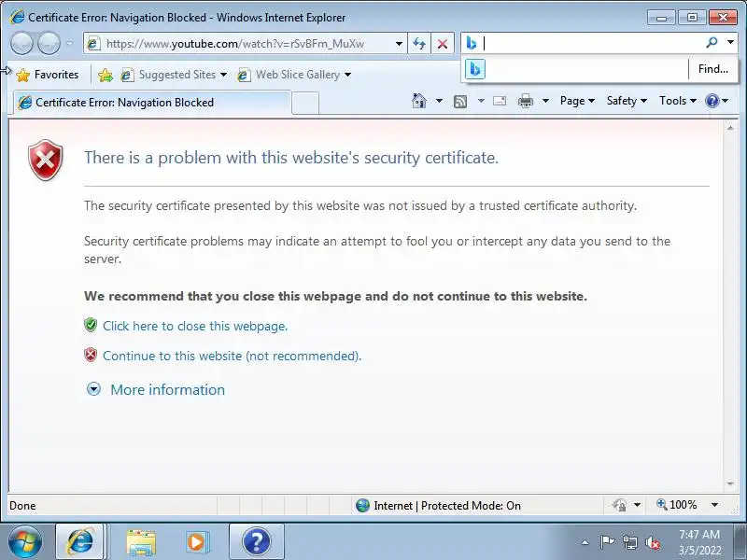
Task: Click the Refresh page icon
Action: tap(419, 44)
